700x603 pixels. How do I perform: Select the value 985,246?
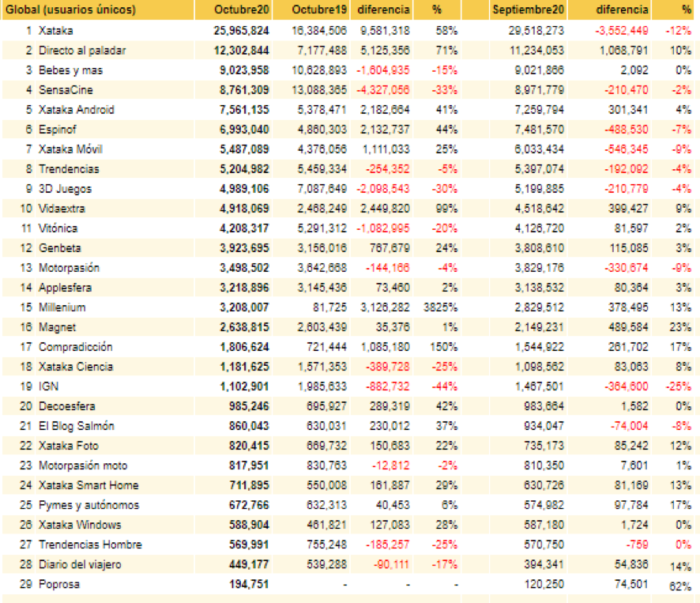[x=249, y=406]
